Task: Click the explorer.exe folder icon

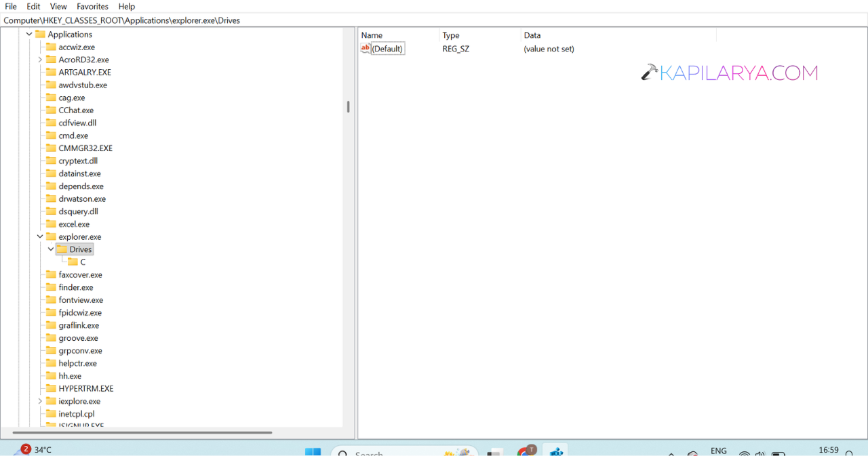Action: [x=51, y=236]
